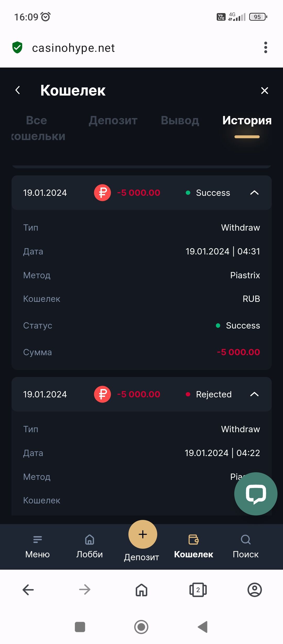Select the Кошелек wallet icon
Screen dimensions: 283x644
[194, 539]
